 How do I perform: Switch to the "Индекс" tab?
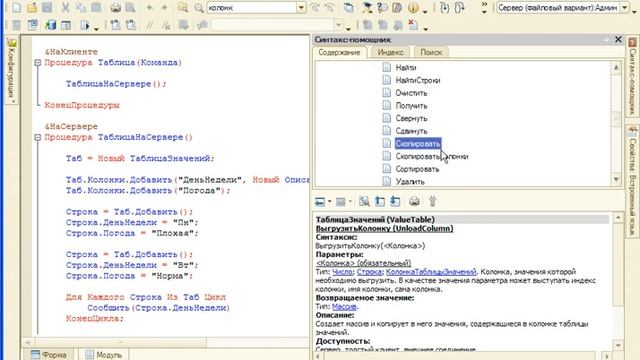point(390,52)
